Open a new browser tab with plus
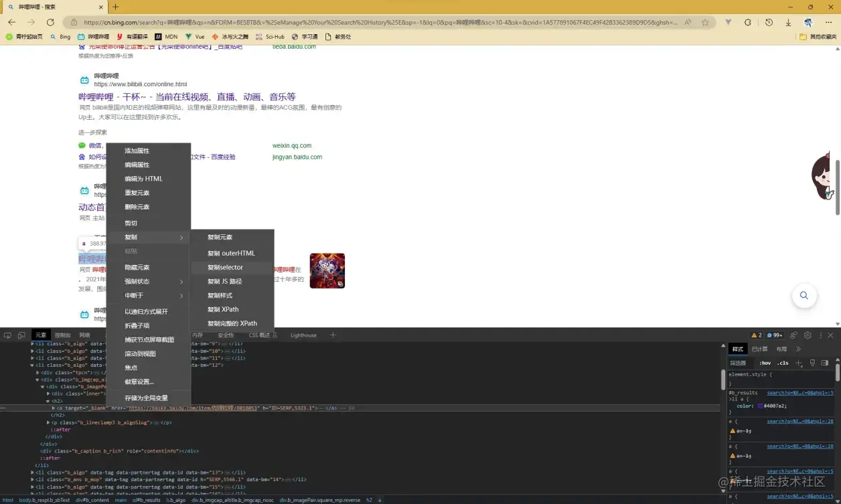The width and height of the screenshot is (841, 504). tap(115, 7)
